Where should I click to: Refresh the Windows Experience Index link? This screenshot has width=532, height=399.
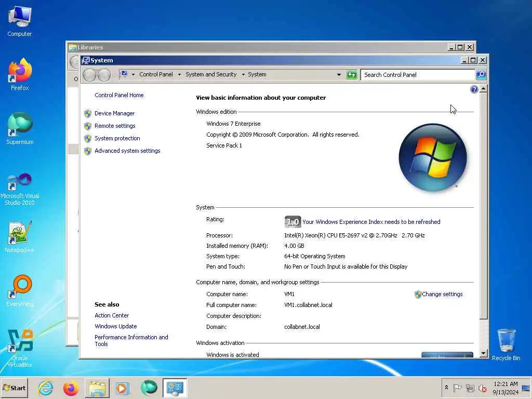click(x=371, y=222)
